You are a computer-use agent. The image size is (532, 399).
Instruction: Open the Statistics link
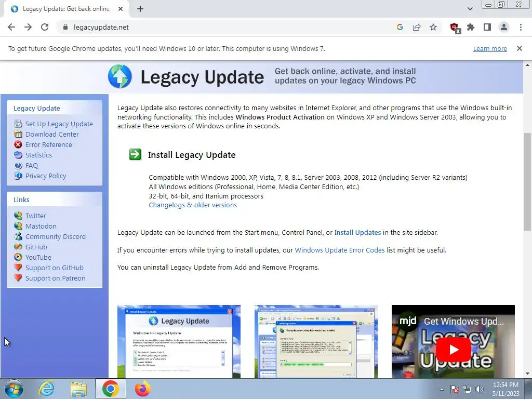point(38,155)
